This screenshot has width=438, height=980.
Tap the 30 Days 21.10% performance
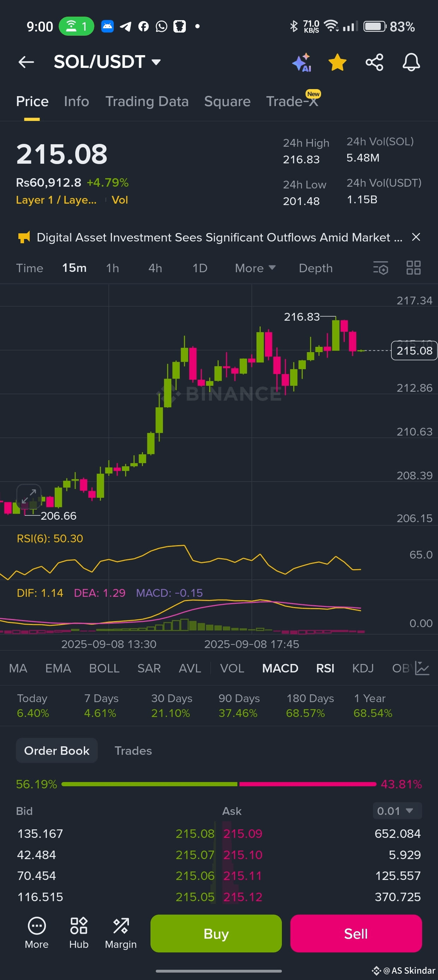tap(171, 706)
